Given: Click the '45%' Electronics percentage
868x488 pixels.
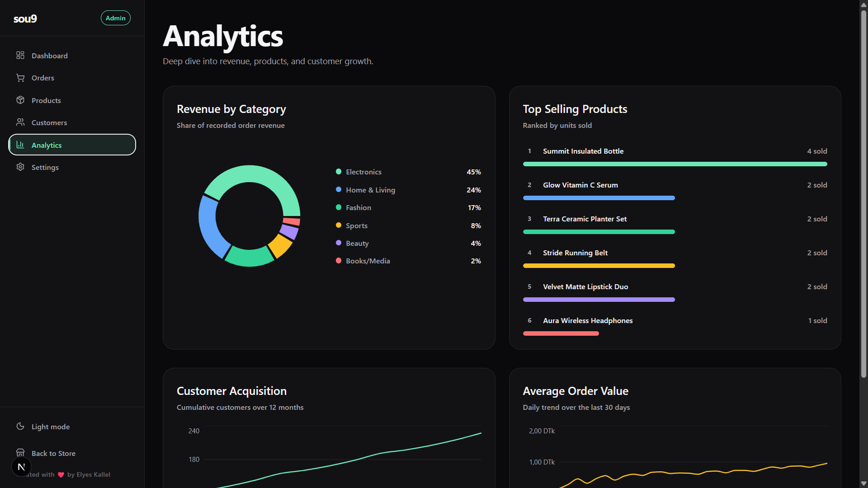Looking at the screenshot, I should [x=474, y=172].
